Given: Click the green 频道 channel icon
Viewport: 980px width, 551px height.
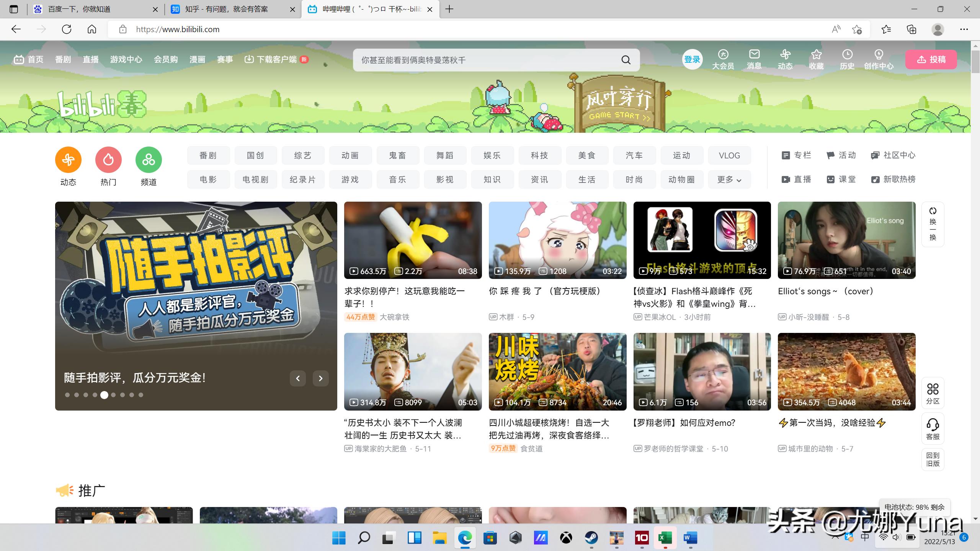Looking at the screenshot, I should (x=149, y=160).
